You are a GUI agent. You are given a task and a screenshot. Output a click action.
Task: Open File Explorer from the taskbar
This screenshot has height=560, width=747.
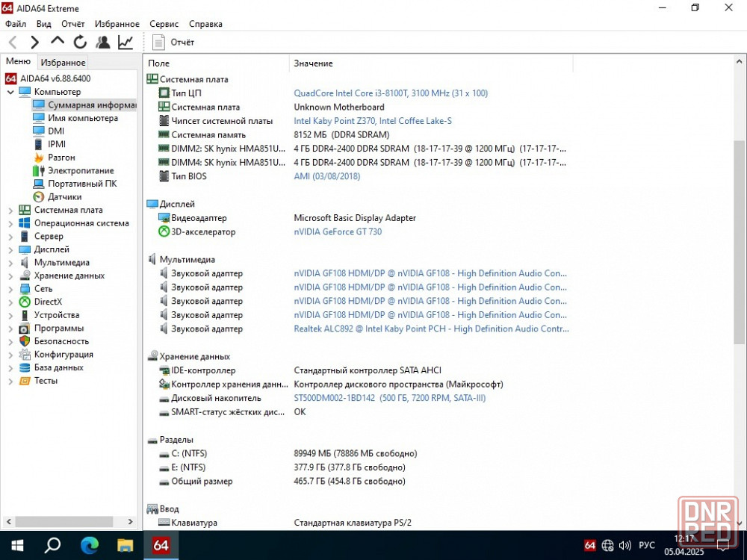(x=125, y=545)
